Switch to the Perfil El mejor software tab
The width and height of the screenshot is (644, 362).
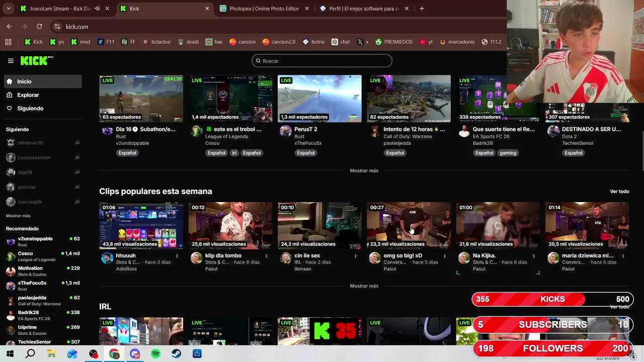[x=364, y=9]
